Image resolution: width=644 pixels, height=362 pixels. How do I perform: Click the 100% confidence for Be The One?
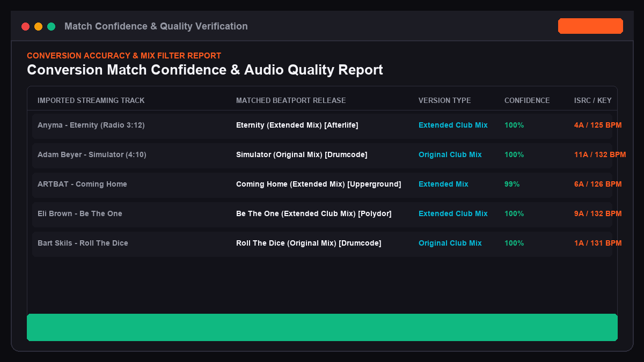click(x=514, y=213)
